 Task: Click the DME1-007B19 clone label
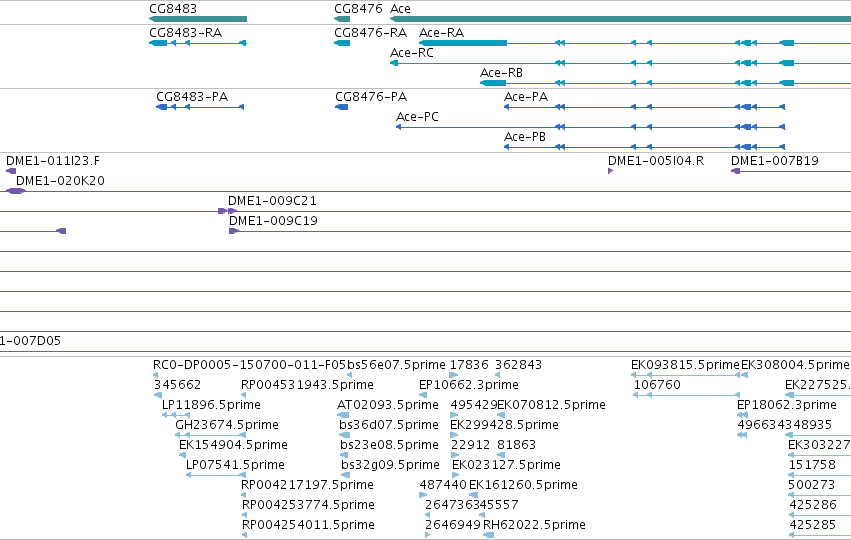[774, 161]
